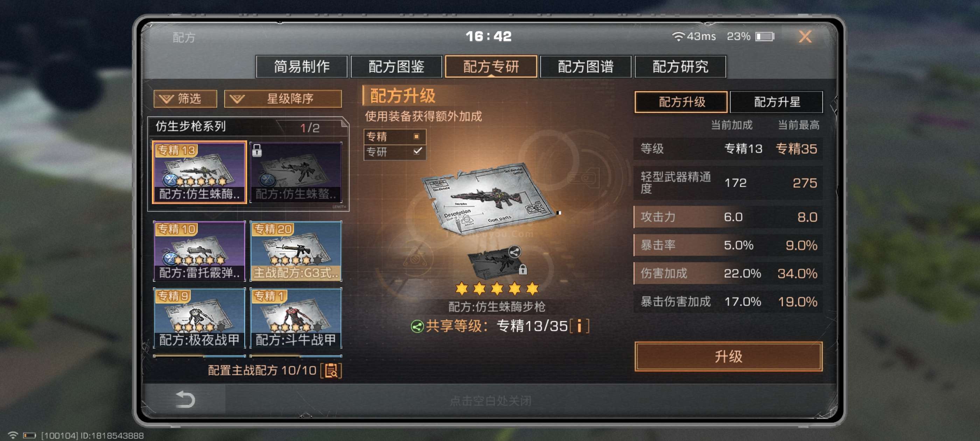Screen dimensions: 980x441
Task: Open shared level info icon
Action: 579,326
